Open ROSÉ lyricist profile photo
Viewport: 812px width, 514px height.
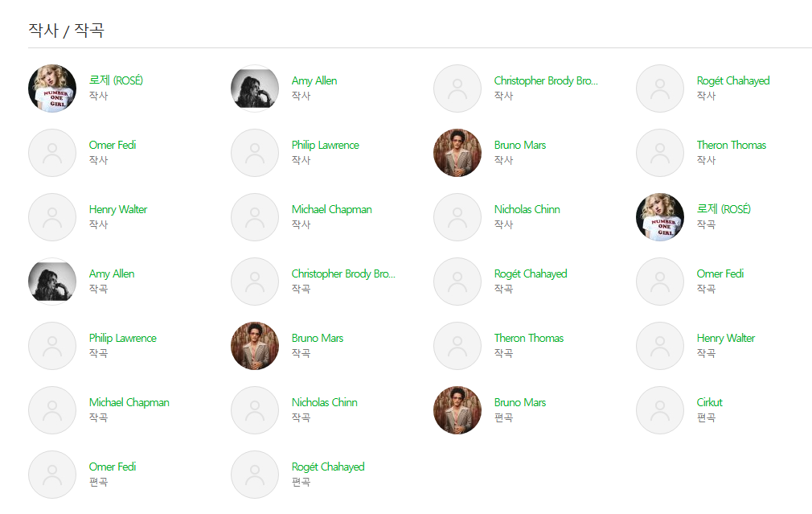pos(52,88)
